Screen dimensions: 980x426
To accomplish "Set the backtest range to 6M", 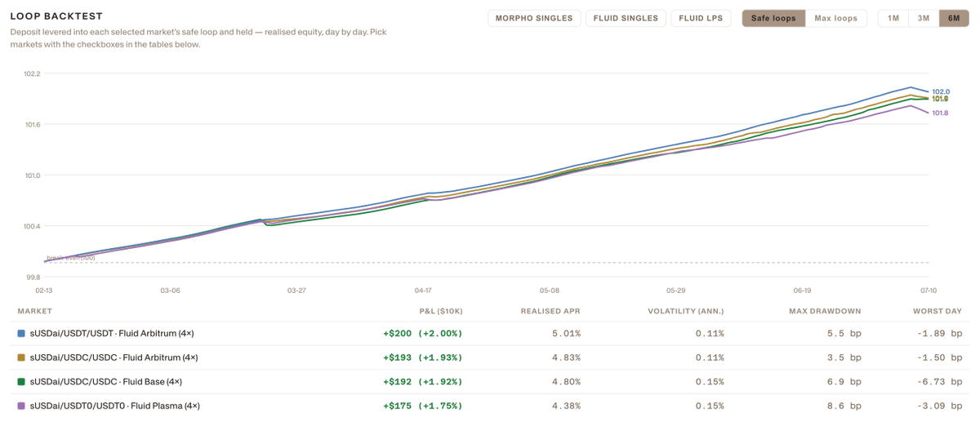I will coord(954,18).
